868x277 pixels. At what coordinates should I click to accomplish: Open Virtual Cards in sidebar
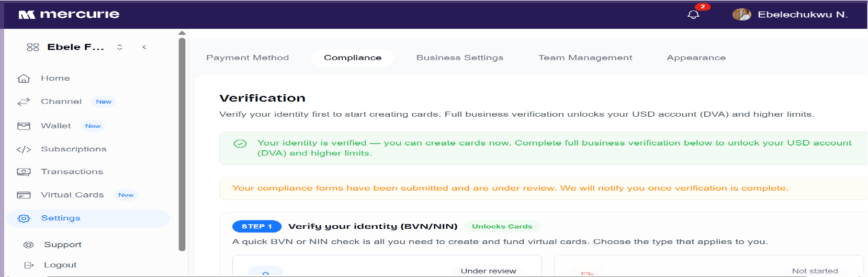pyautogui.click(x=72, y=194)
